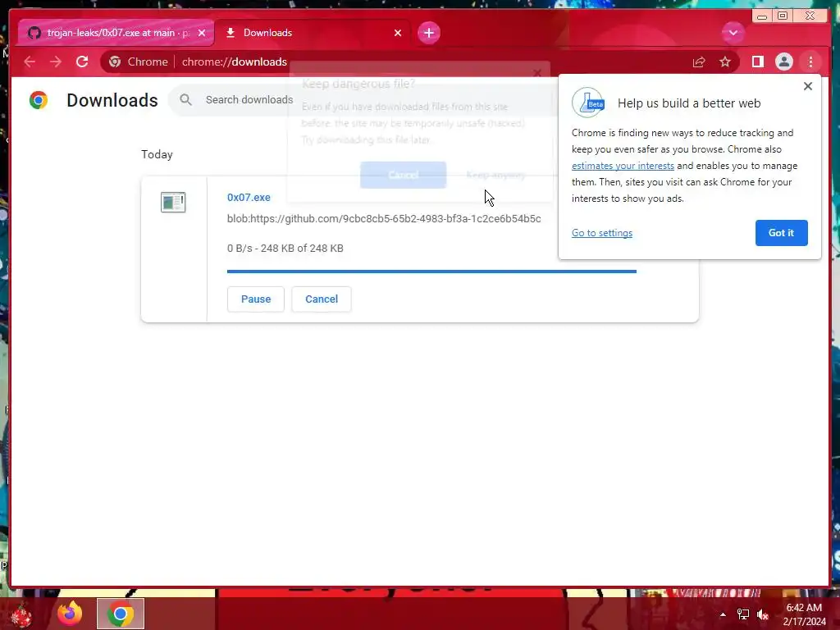Pause the 0x07.exe download

(x=256, y=299)
